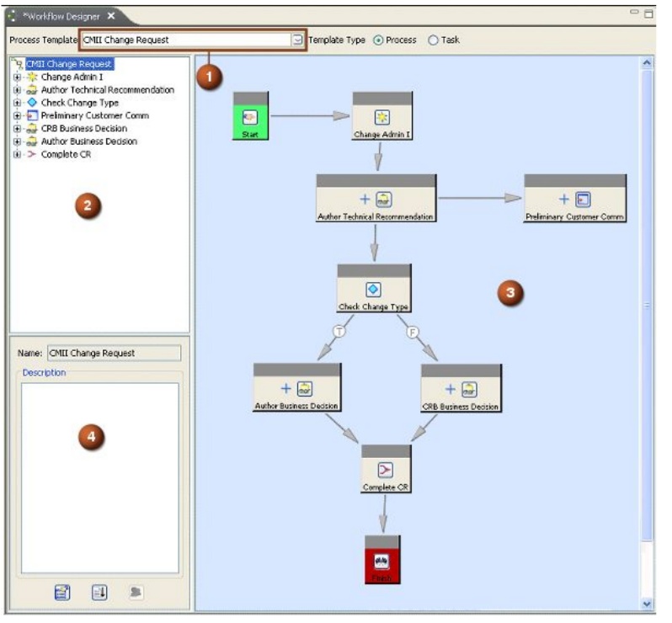Screen dimensions: 672x623
Task: Select CRB Business Decision node in diagram
Action: [x=461, y=388]
